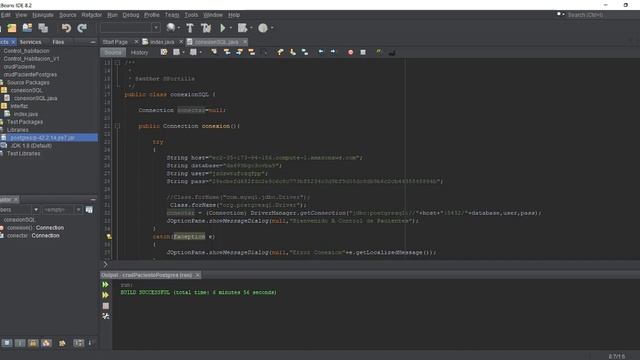Toggle the fifth Navigator filter icon
The width and height of the screenshot is (640, 360).
pos(62,343)
